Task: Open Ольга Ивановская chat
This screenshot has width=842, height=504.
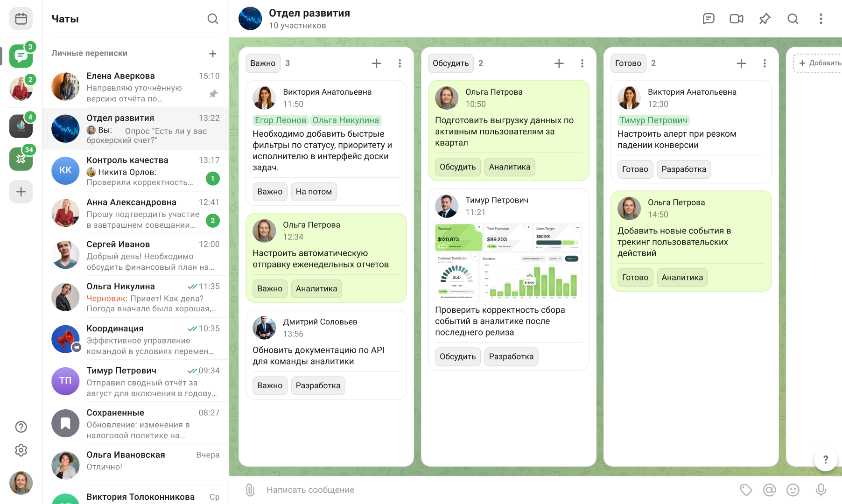Action: (135, 465)
